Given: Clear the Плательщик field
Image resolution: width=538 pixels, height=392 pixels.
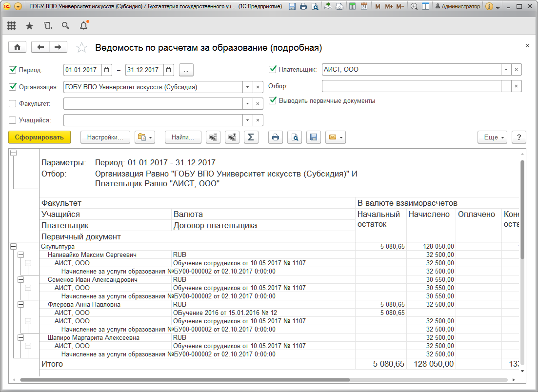Looking at the screenshot, I should [517, 70].
